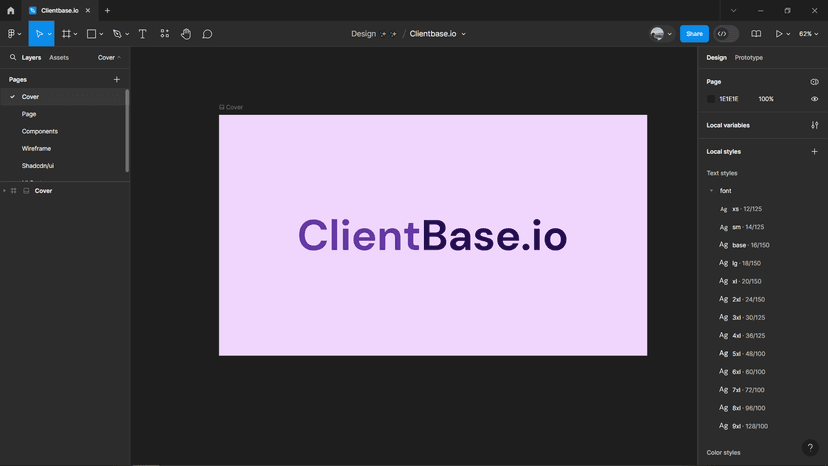Select the Pen tool

click(117, 34)
